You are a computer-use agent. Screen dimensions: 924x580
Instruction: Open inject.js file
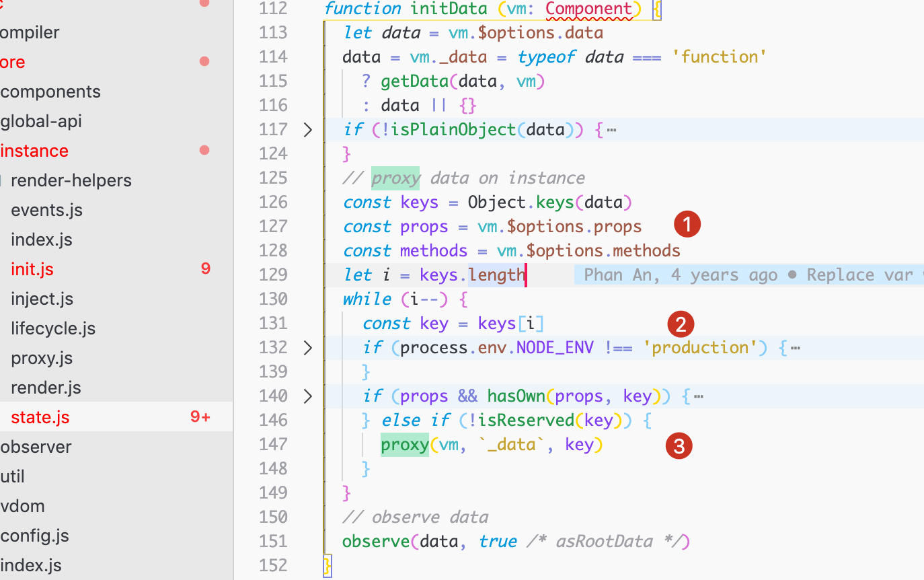[x=42, y=299]
